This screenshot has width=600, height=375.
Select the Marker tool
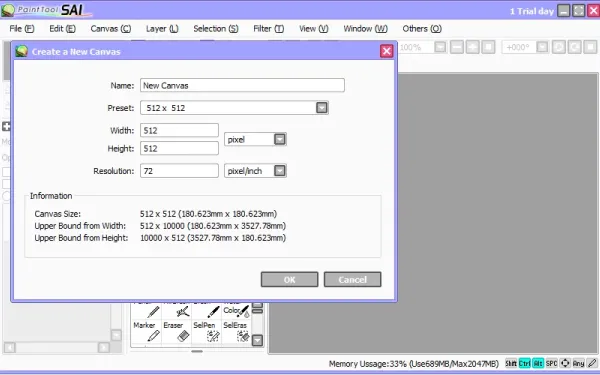coord(146,331)
